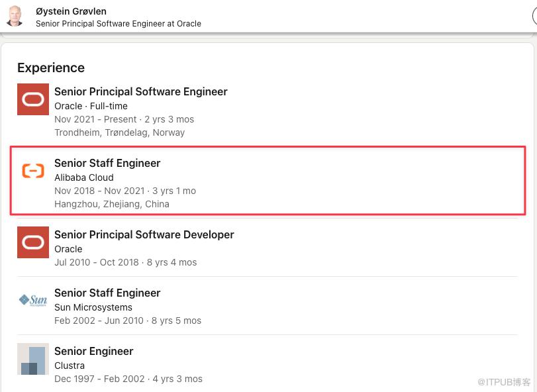537x392 pixels.
Task: Open the Senior Staff Engineer title at Alibaba Cloud
Action: point(107,163)
